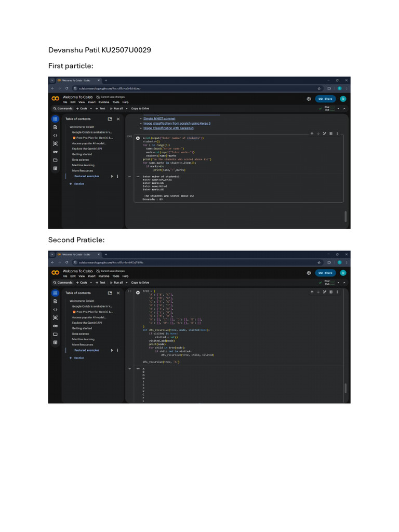Click the Share button in First particle screenshot

(325, 99)
